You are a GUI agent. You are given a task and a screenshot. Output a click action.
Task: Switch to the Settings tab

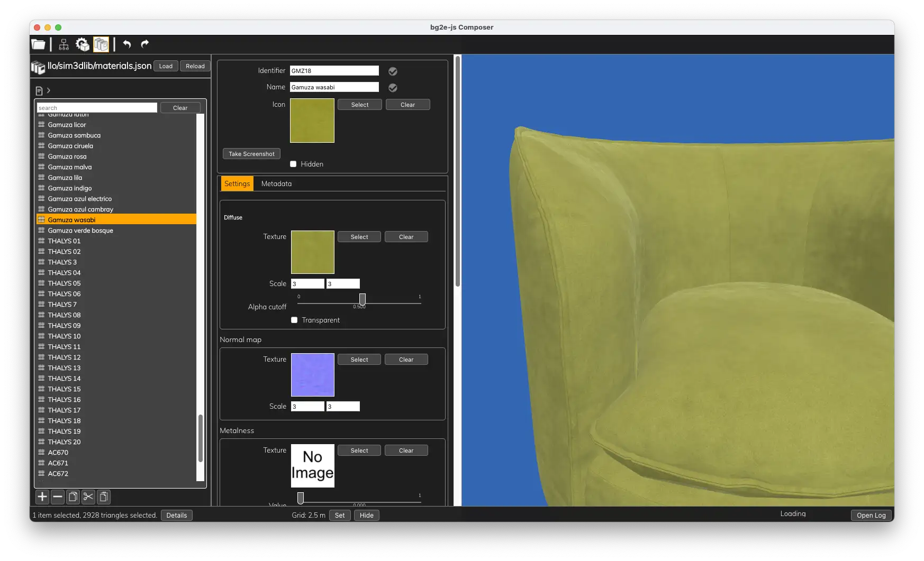(x=237, y=183)
